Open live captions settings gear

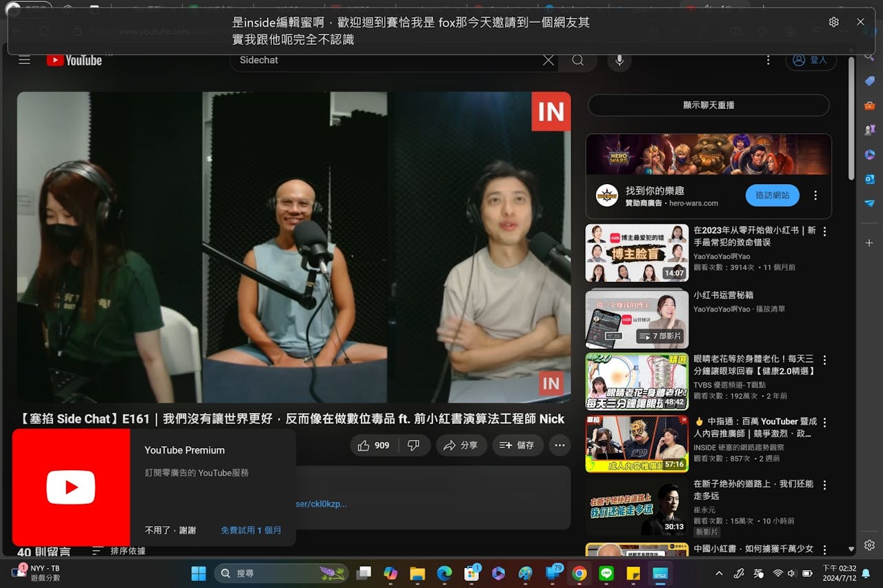pos(834,22)
